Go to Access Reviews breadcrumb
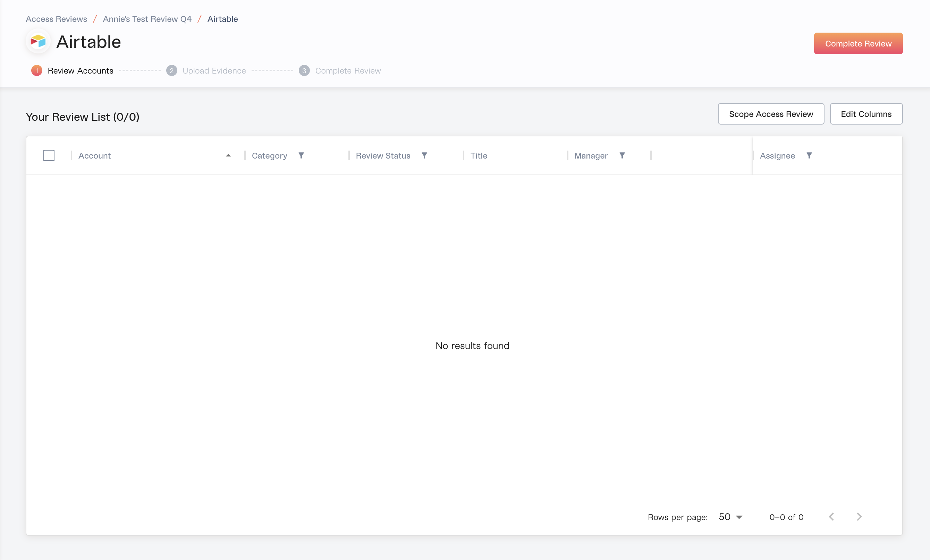 56,19
